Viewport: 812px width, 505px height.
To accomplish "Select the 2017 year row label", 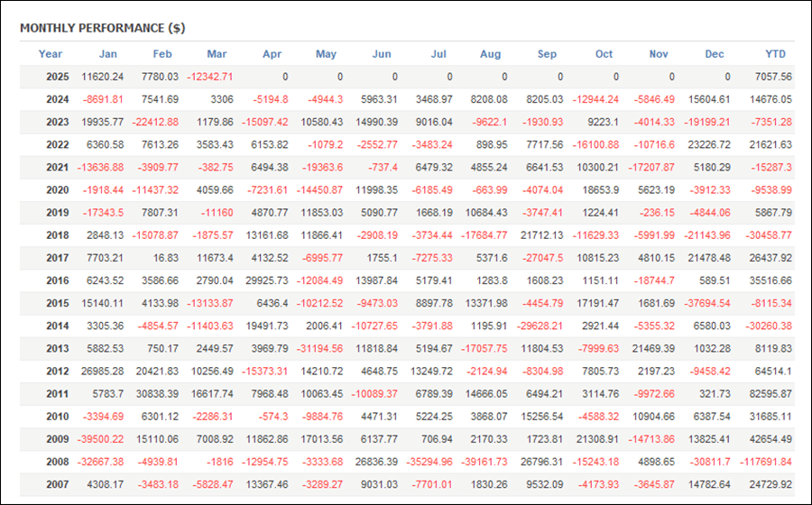I will pyautogui.click(x=58, y=258).
